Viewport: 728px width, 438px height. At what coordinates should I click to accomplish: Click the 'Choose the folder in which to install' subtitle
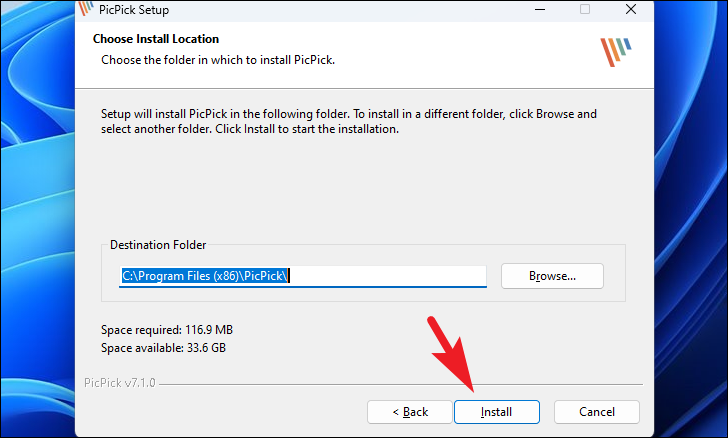(218, 60)
